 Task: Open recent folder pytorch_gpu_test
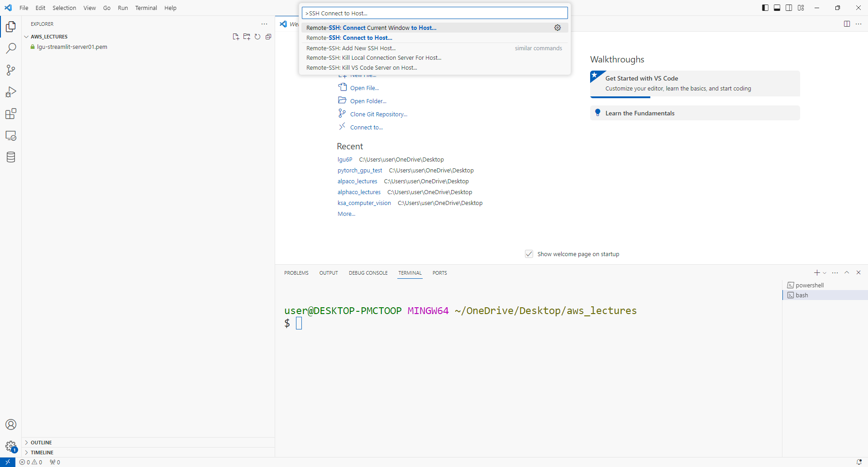pyautogui.click(x=360, y=170)
